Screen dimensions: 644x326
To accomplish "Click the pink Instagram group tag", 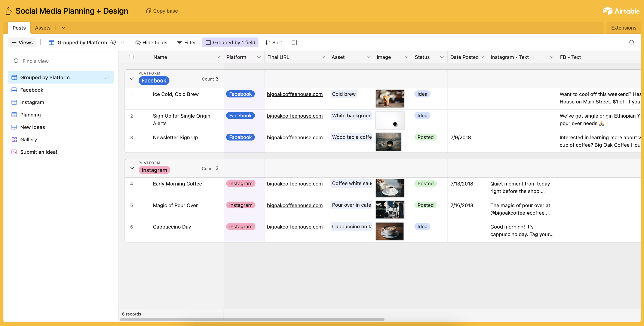I will pos(154,170).
